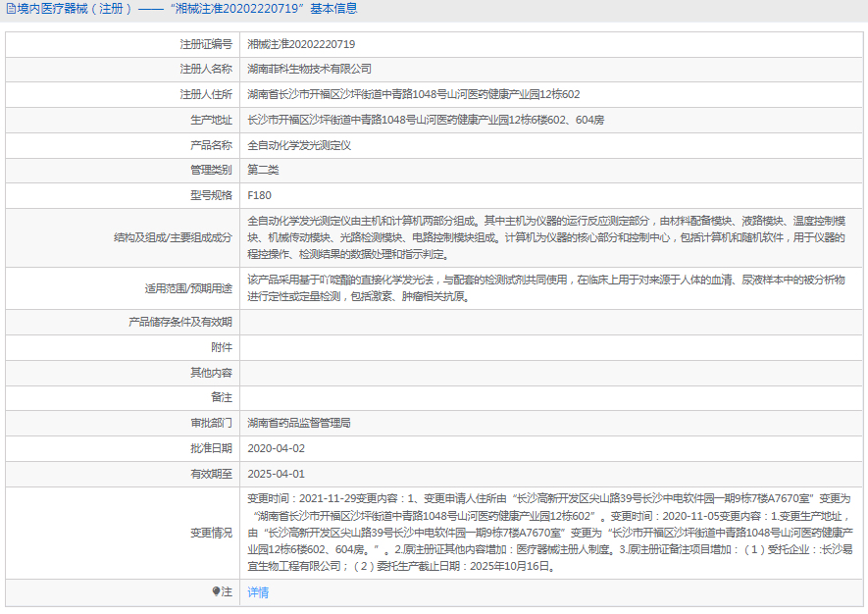Select approving department 湖南省药品监督管理局
The image size is (868, 614).
click(299, 423)
